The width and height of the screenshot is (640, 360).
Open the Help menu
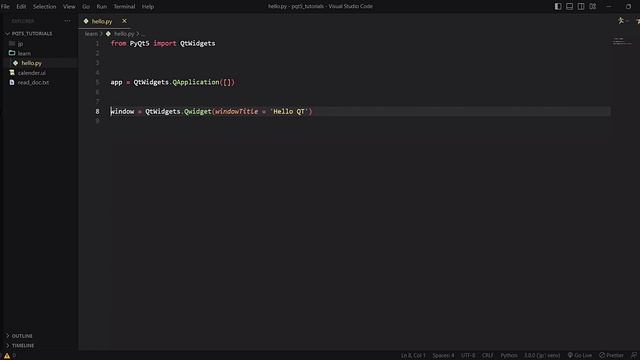point(148,7)
